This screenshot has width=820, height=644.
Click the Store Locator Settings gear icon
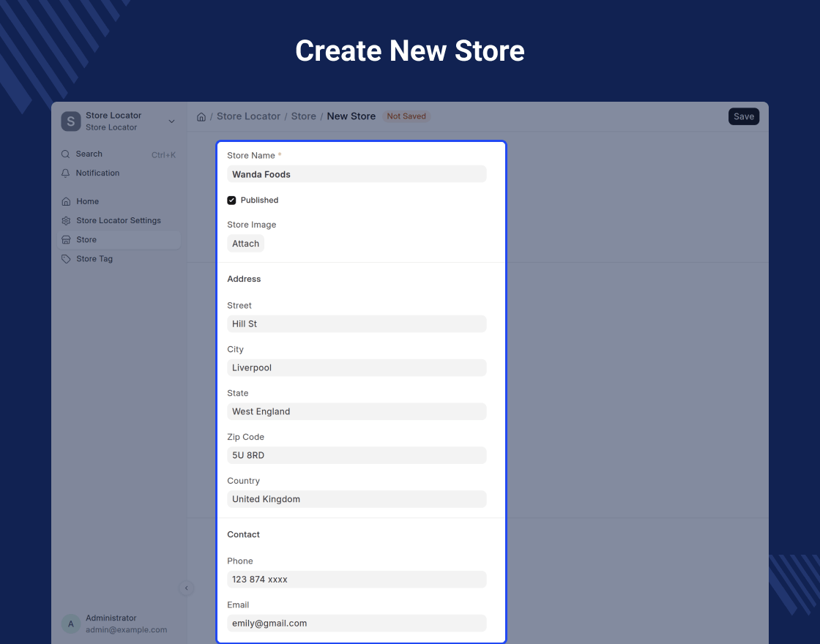[66, 220]
